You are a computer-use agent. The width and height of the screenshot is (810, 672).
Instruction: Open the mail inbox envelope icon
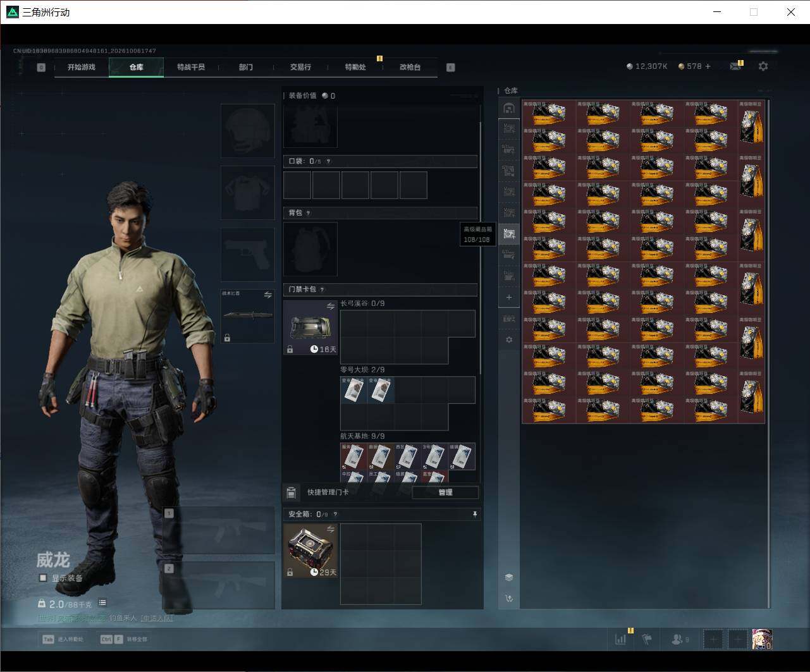click(x=735, y=66)
